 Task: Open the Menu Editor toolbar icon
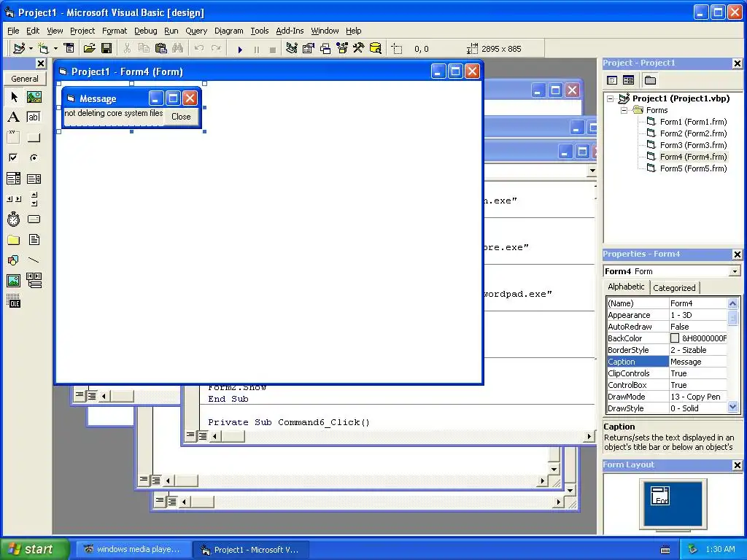69,49
